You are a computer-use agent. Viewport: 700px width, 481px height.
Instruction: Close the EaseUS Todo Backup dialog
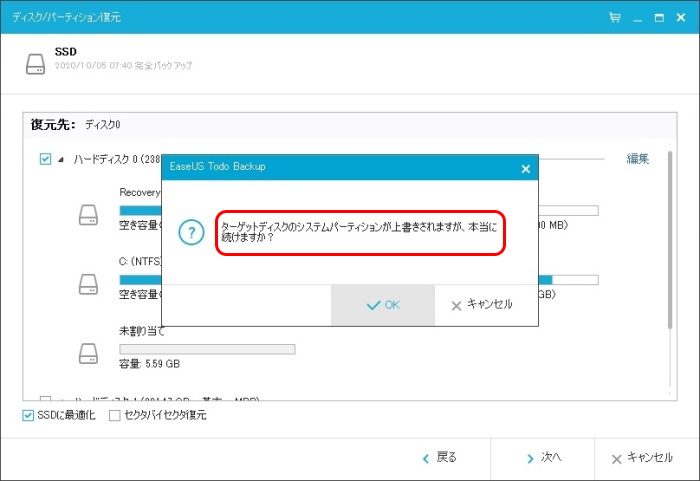click(x=525, y=169)
